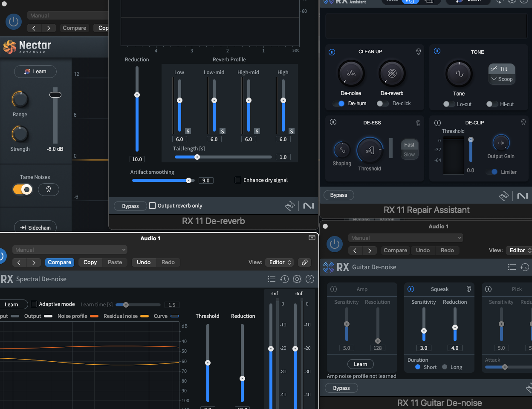
Task: Open the Spectral De-noise preset list icon
Action: pyautogui.click(x=272, y=279)
